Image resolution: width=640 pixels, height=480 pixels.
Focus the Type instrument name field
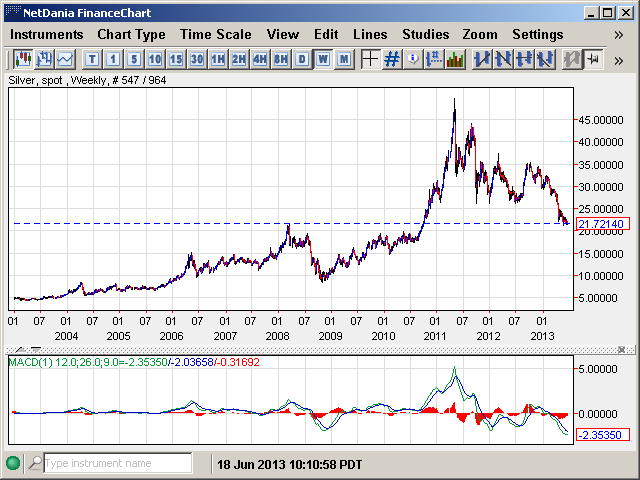point(117,464)
